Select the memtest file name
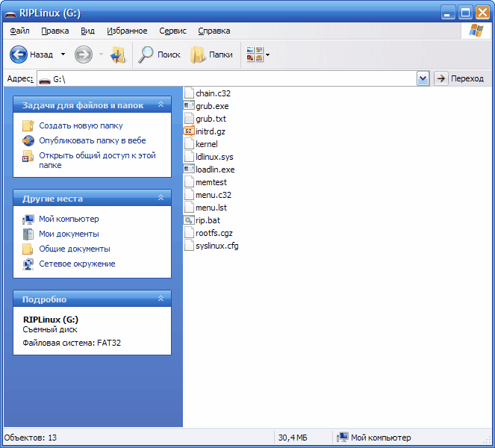The height and width of the screenshot is (448, 495). [x=211, y=182]
